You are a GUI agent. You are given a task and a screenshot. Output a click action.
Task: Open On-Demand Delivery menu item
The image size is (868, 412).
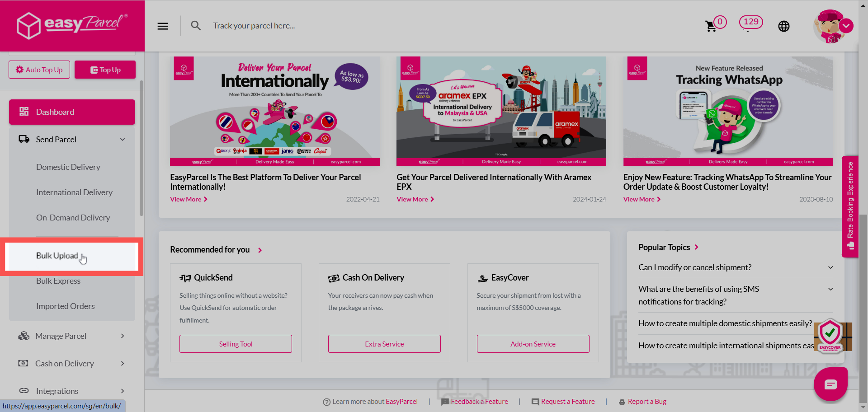73,218
